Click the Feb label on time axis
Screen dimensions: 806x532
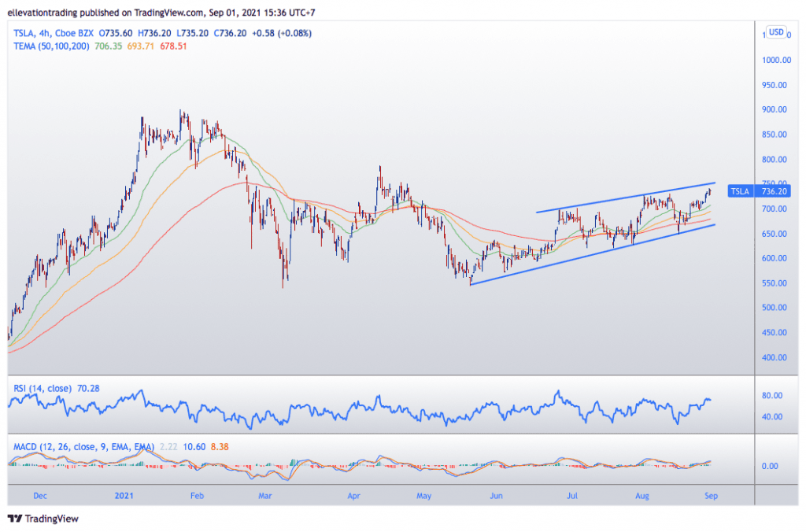coord(197,496)
